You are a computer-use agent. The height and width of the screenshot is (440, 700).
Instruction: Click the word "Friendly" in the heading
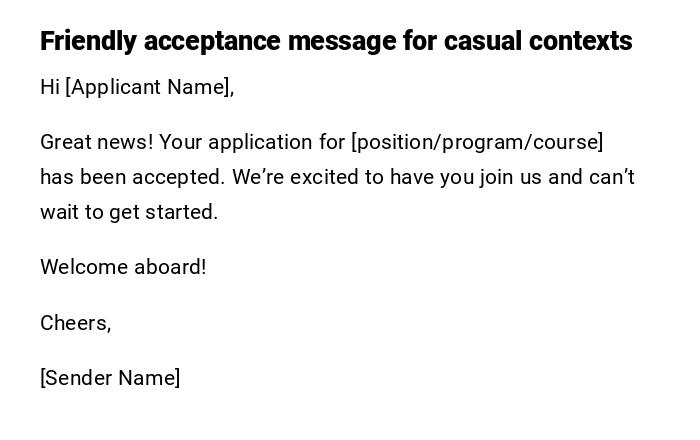pyautogui.click(x=88, y=41)
